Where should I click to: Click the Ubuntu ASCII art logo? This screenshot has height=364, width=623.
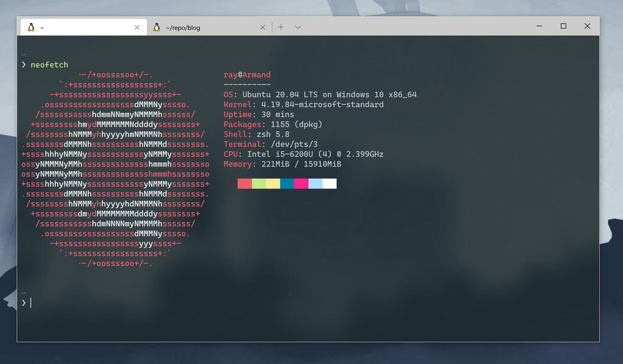click(x=115, y=169)
